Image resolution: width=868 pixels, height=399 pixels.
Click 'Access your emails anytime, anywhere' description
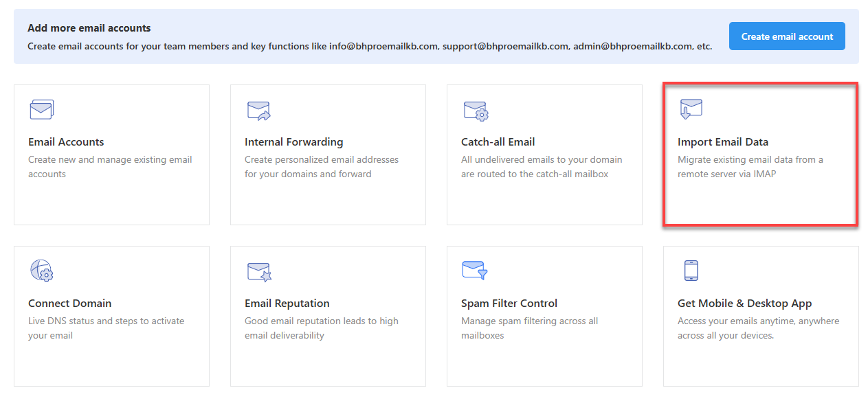click(x=759, y=328)
